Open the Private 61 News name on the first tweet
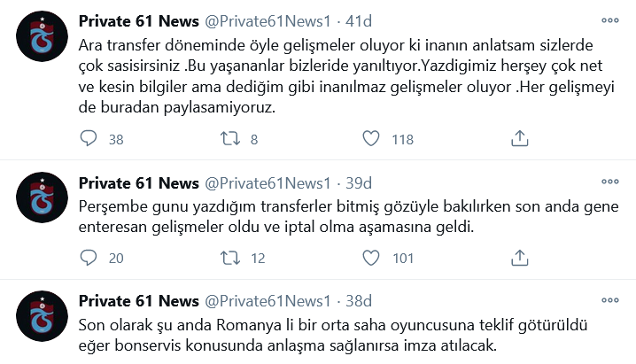636x364 pixels. coord(139,21)
